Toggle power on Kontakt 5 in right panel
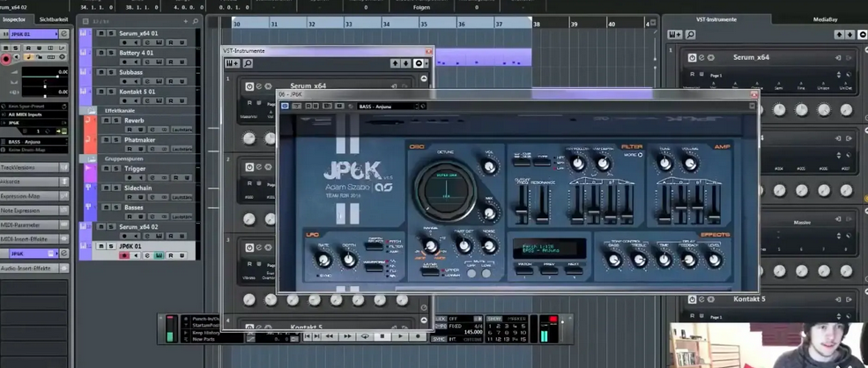This screenshot has height=368, width=868. tap(692, 299)
